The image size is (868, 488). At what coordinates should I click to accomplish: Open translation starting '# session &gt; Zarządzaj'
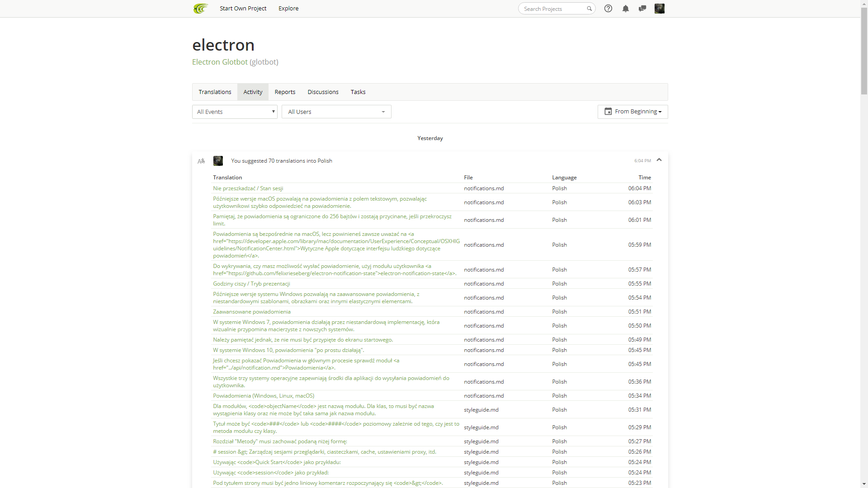pyautogui.click(x=325, y=452)
